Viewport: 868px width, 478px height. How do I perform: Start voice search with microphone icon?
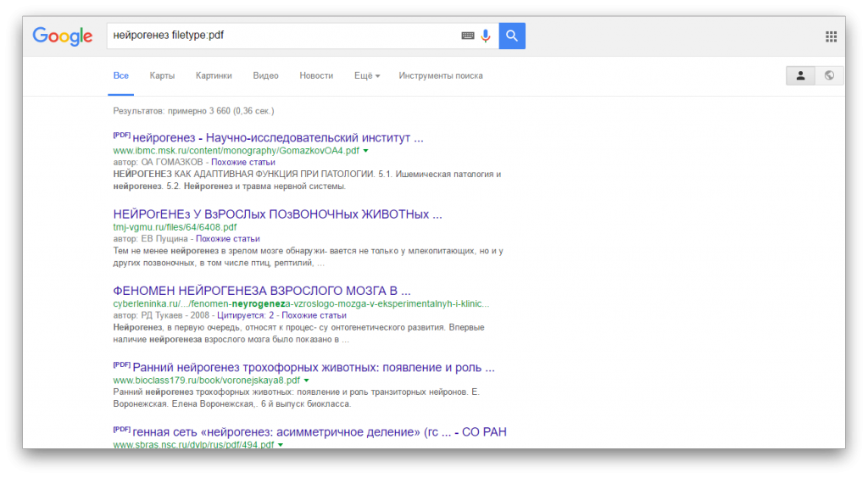point(486,36)
